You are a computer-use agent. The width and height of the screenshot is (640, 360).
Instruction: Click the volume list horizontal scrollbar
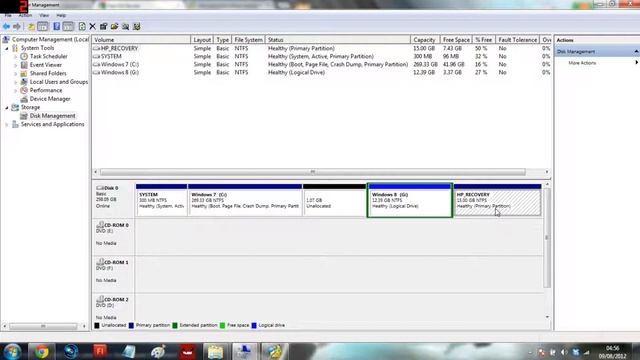(x=313, y=172)
